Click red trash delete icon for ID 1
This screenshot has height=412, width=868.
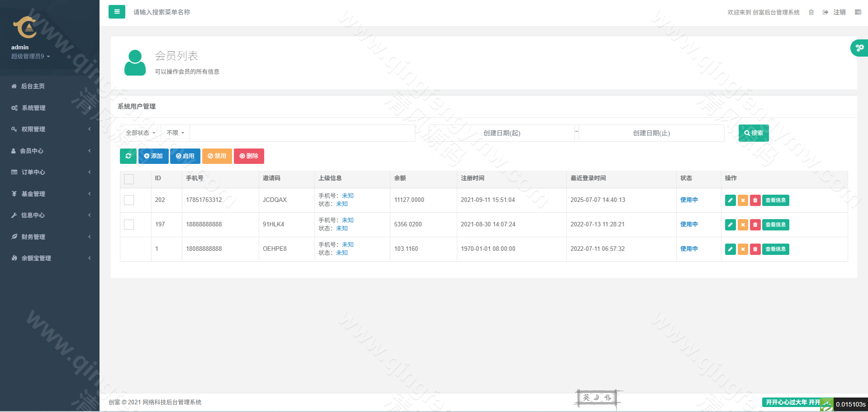tap(755, 249)
